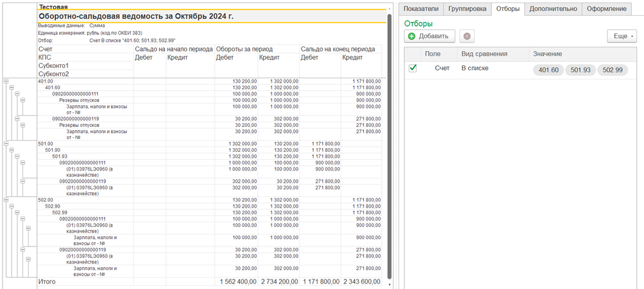
Task: Click the vertical scrollbar of the report
Action: coord(389,146)
